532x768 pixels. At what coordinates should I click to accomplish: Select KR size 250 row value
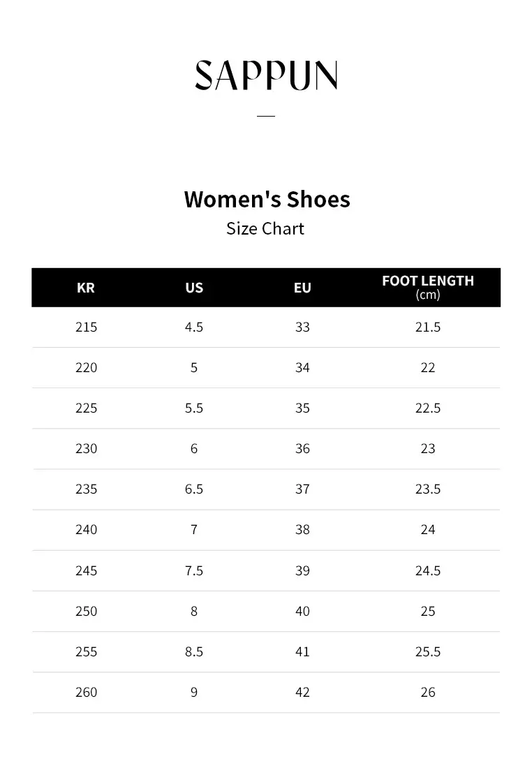click(x=87, y=611)
